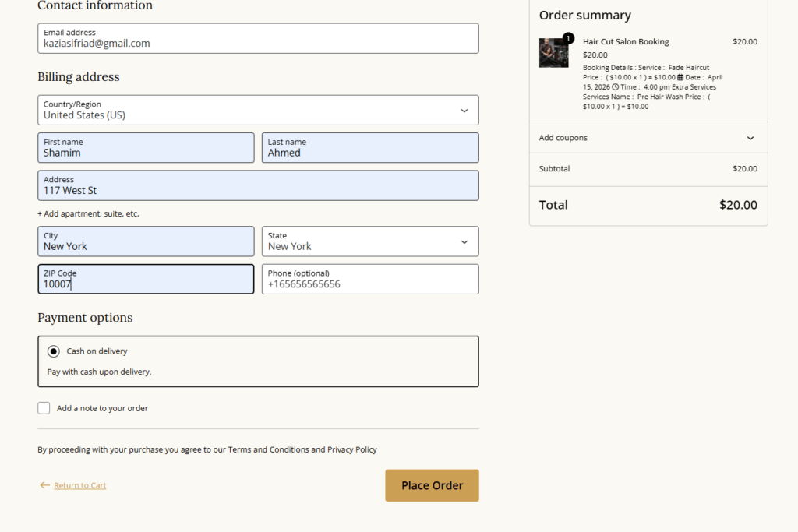Click the Subtotal $20.00 value
The image size is (798, 532).
(745, 168)
